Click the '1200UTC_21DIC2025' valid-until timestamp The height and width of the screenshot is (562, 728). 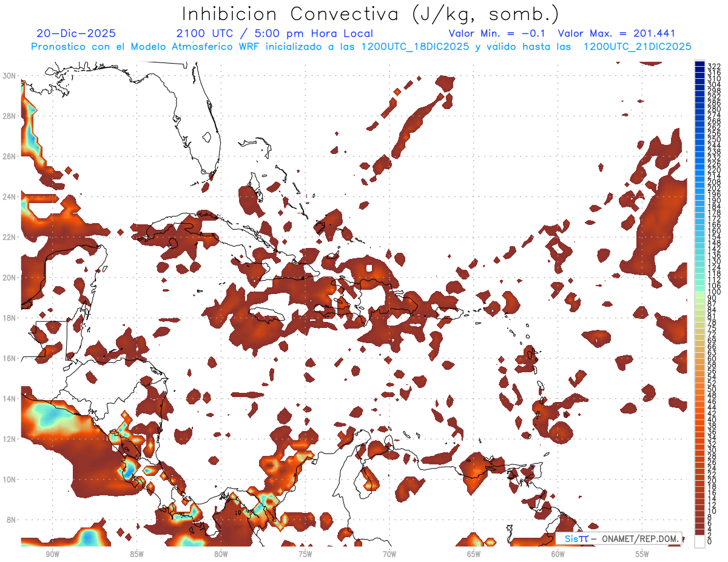tap(637, 47)
